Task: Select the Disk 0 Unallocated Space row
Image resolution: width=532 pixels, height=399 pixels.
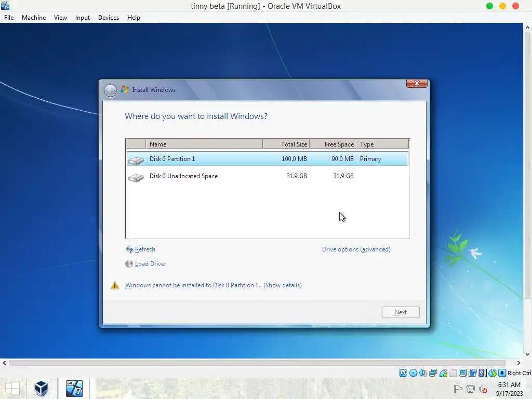Action: (268, 176)
